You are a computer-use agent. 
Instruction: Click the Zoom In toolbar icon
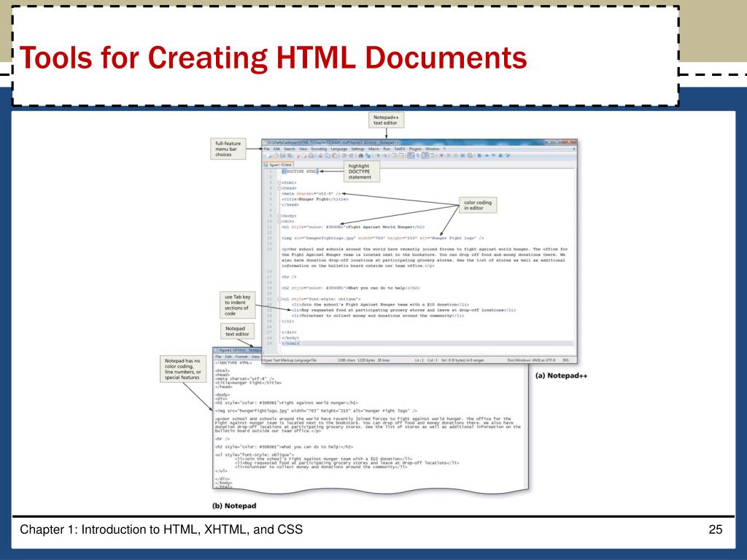pyautogui.click(x=378, y=155)
